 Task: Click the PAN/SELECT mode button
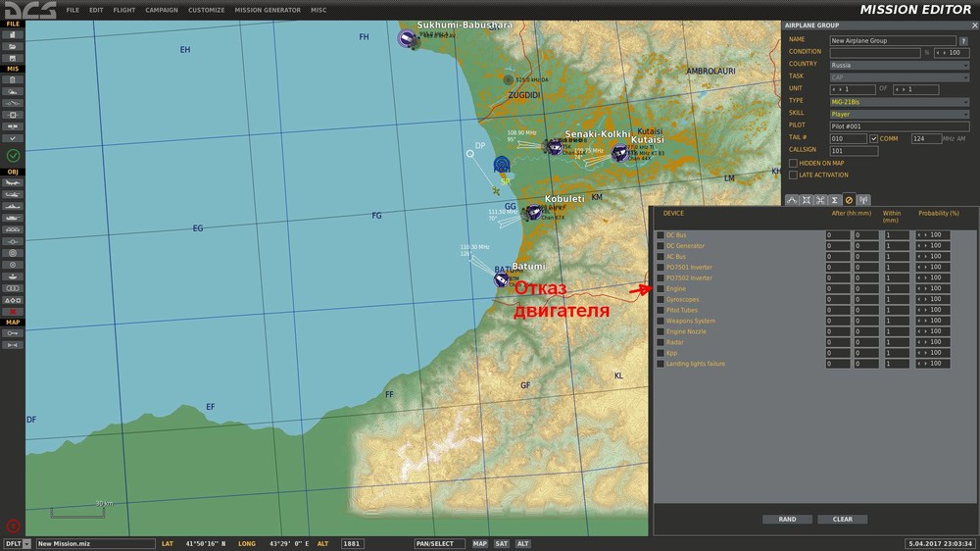point(439,543)
